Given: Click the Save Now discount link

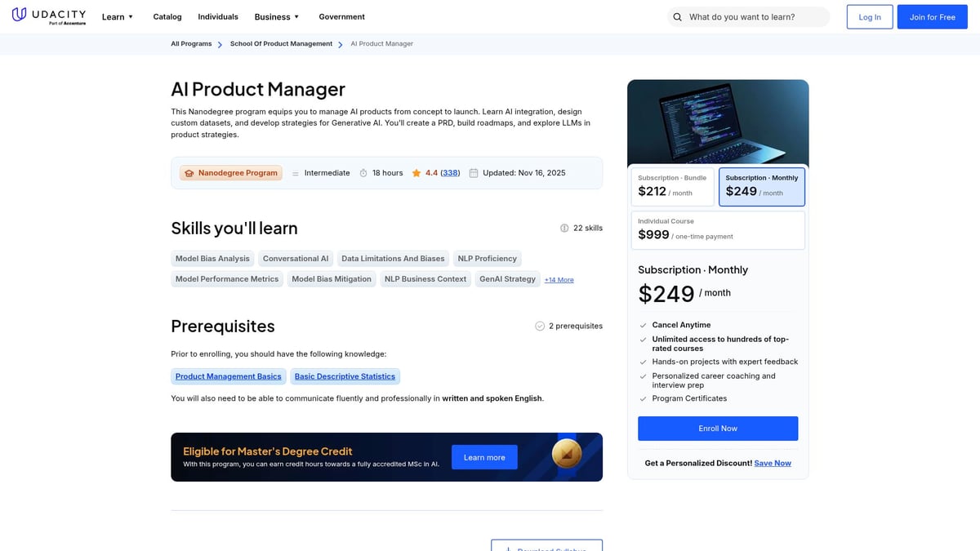Looking at the screenshot, I should coord(773,463).
